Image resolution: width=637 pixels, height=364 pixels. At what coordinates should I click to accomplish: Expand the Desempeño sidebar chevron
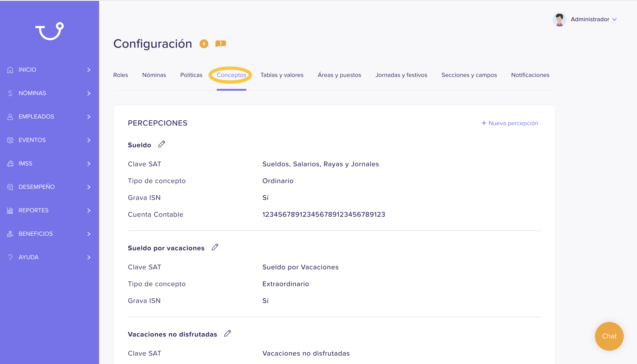pos(89,187)
